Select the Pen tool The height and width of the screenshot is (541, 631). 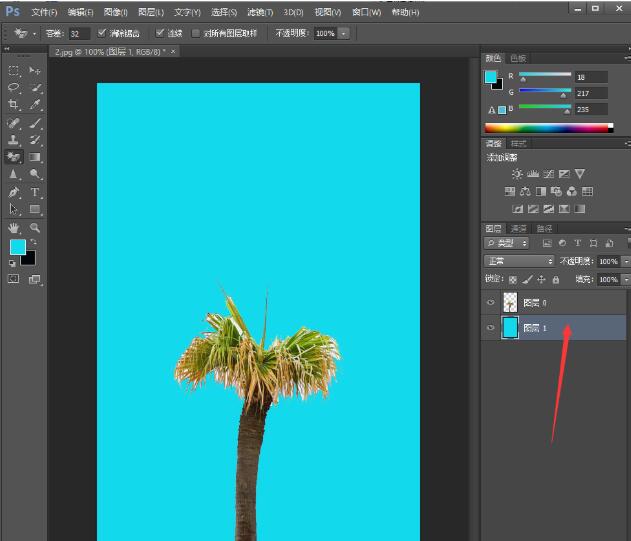coord(14,192)
